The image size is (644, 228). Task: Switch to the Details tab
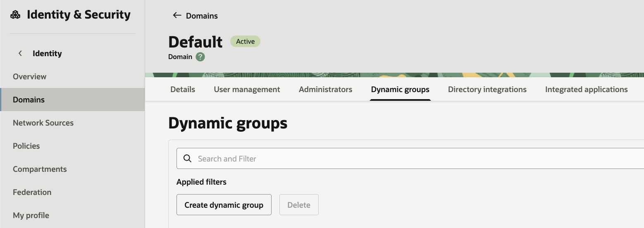183,89
